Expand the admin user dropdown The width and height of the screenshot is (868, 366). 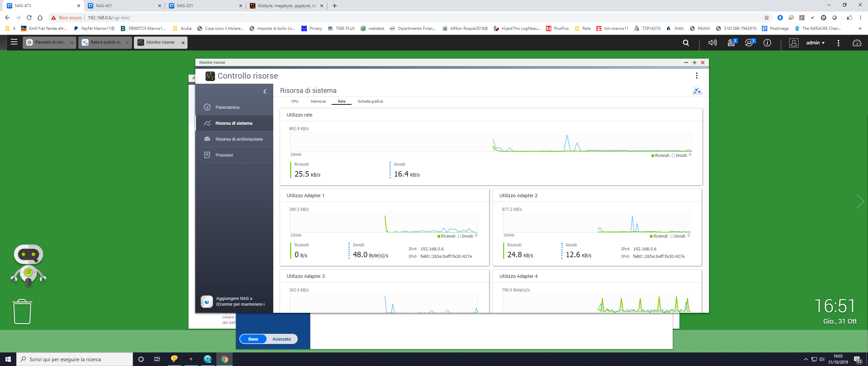[x=815, y=43]
